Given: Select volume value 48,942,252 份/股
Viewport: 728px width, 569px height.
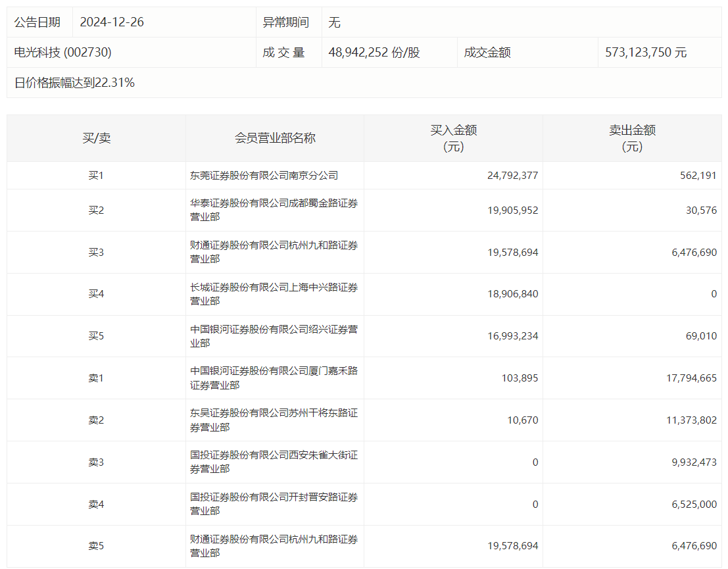Looking at the screenshot, I should (x=374, y=53).
